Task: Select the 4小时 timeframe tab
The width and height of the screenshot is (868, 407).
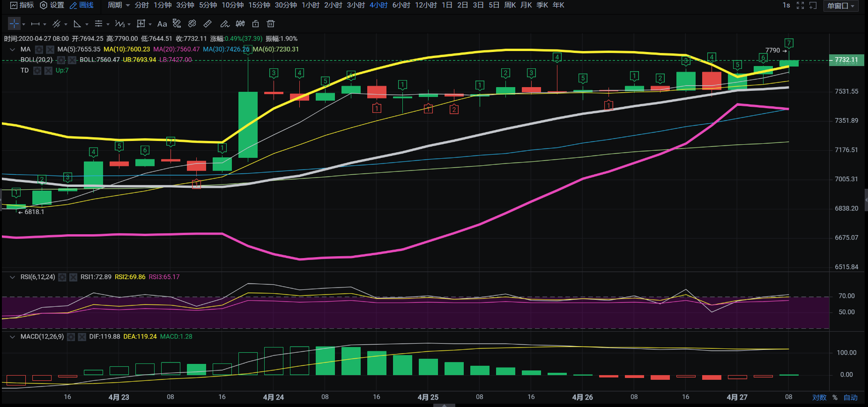Action: point(378,5)
